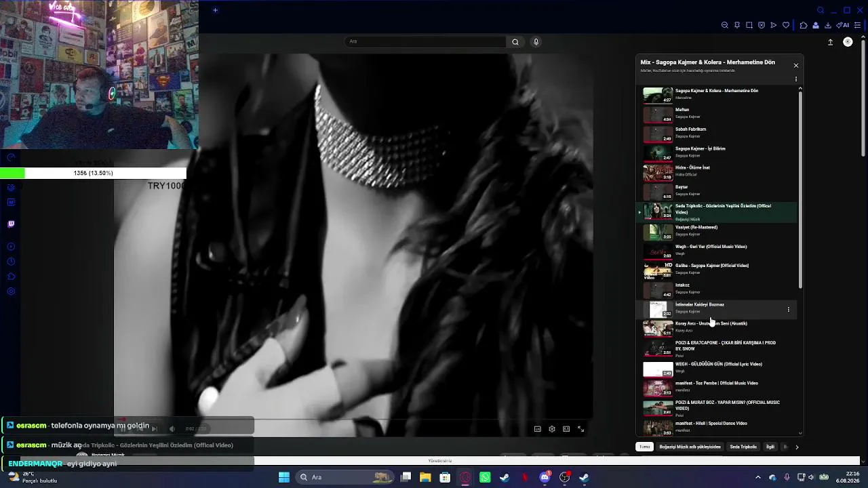This screenshot has width=868, height=488.
Task: Open the zoom-out magnifier in browser toolbar
Action: tap(725, 25)
